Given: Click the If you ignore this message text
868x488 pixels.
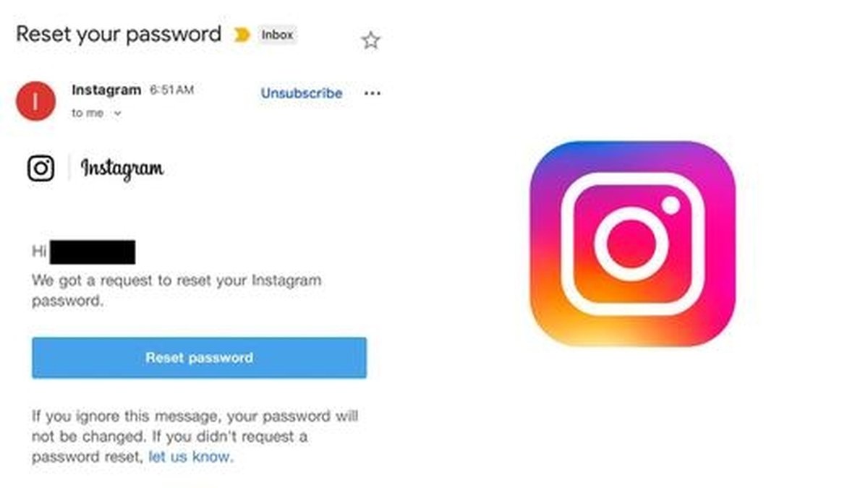Looking at the screenshot, I should 195,437.
